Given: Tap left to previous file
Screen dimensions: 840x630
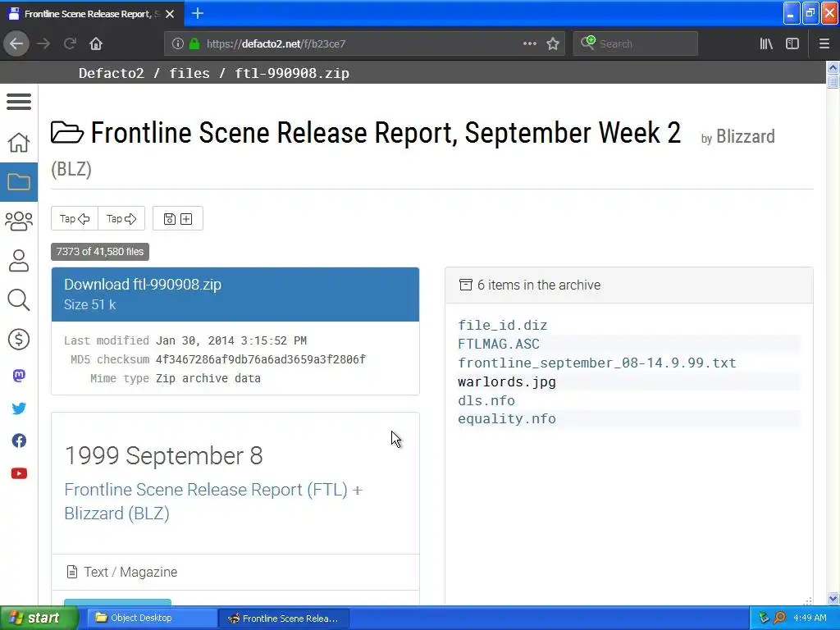Looking at the screenshot, I should click(75, 218).
